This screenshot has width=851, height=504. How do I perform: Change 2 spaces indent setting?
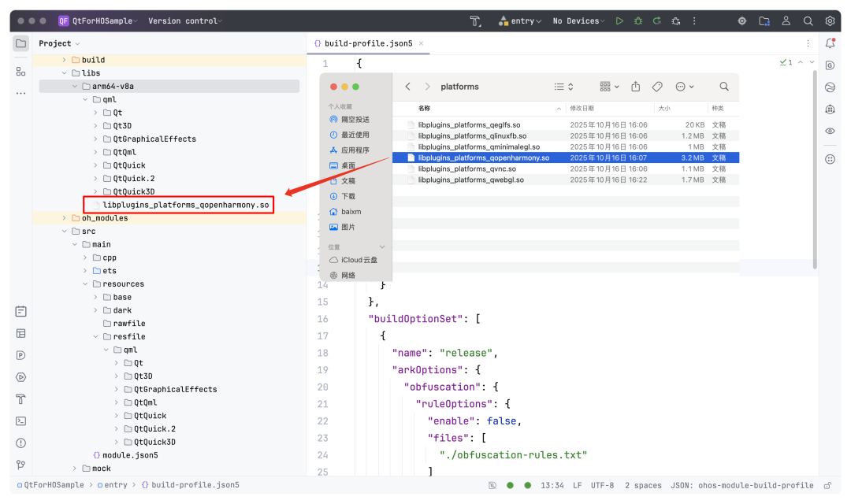tap(643, 486)
